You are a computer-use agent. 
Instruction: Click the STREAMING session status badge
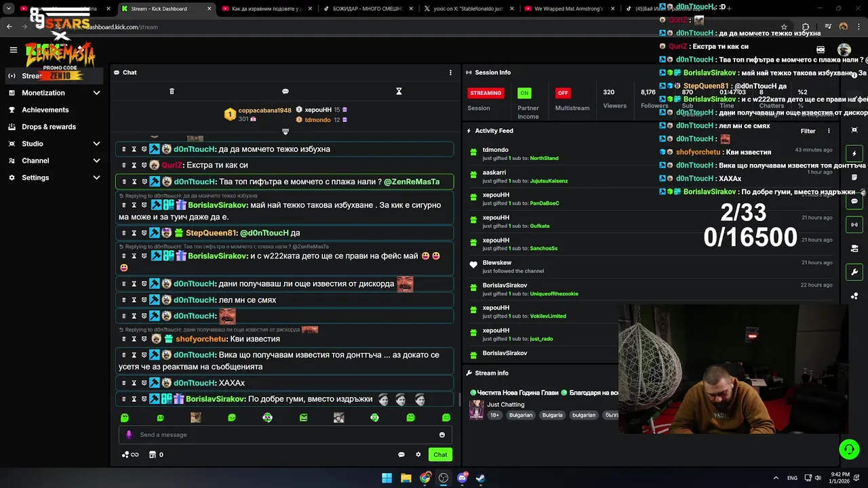[x=486, y=93]
